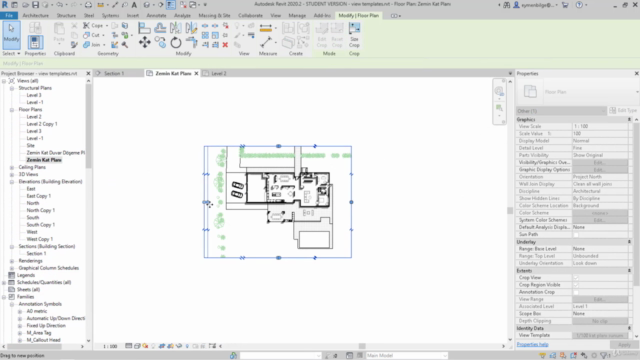Click the View Template value button
Viewport: 640px width, 360px height.
(600, 336)
